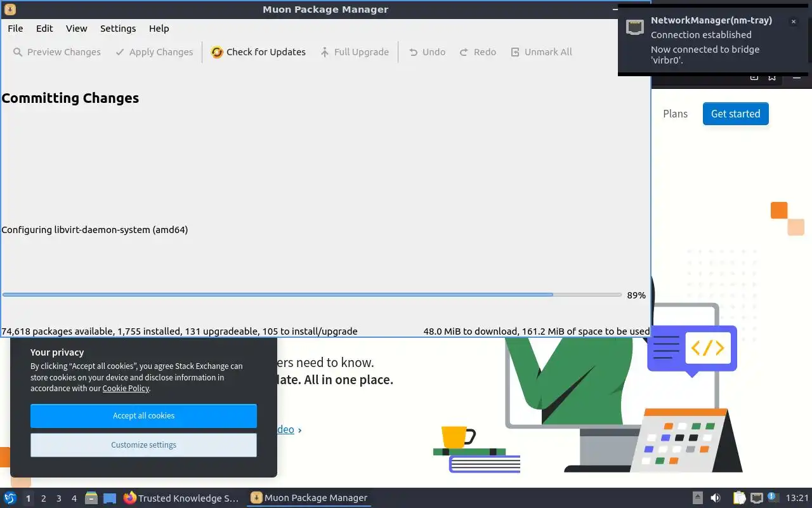
Task: Click Customize settings in cookie banner
Action: pos(143,445)
